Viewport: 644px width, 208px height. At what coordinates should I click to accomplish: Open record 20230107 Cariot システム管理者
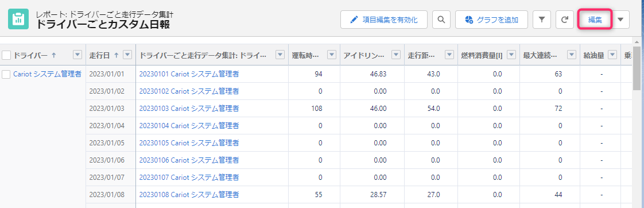click(x=189, y=178)
